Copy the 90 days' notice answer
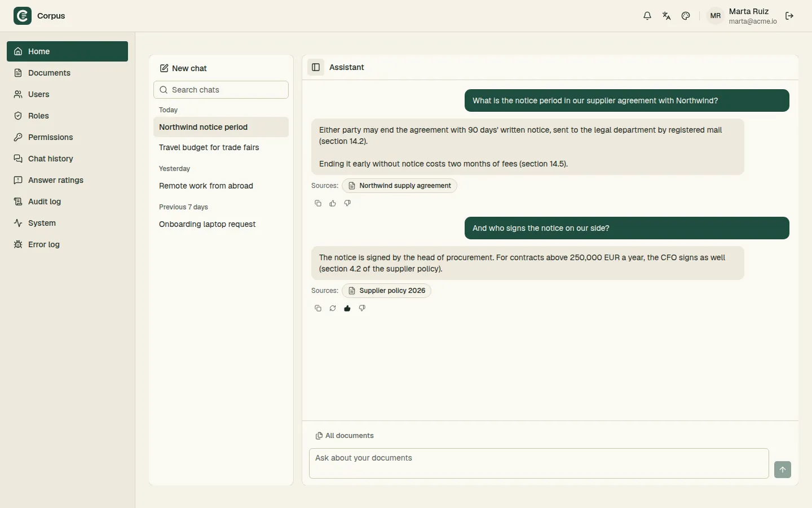Image resolution: width=812 pixels, height=508 pixels. click(318, 203)
